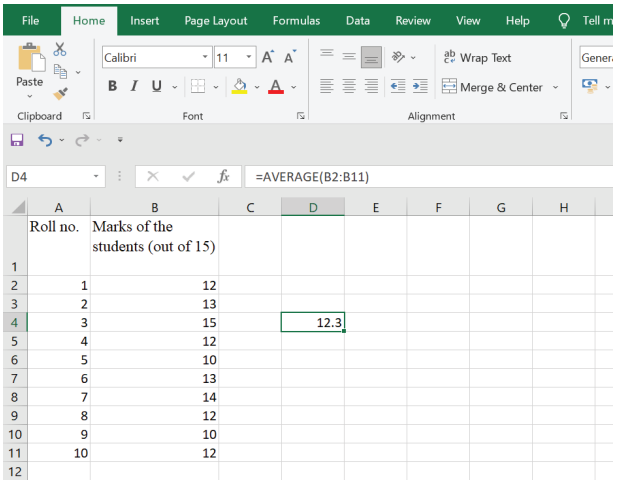Image resolution: width=632 pixels, height=482 pixels.
Task: Click the Save icon in quick access toolbar
Action: (x=16, y=139)
